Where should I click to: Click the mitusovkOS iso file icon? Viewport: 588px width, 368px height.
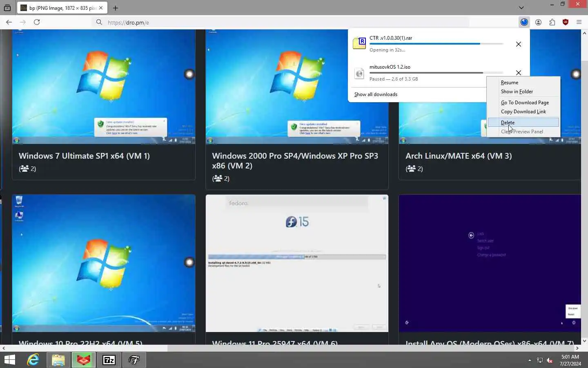[359, 73]
